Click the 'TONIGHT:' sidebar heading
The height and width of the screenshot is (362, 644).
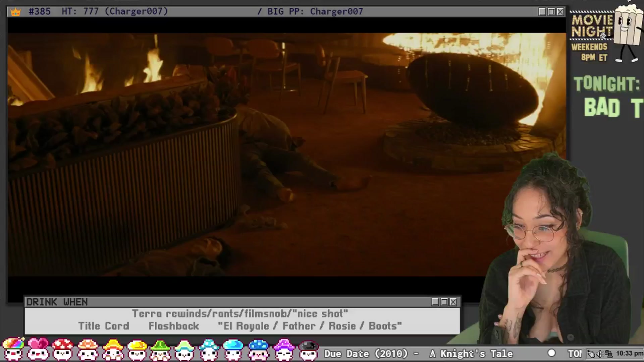tap(607, 84)
